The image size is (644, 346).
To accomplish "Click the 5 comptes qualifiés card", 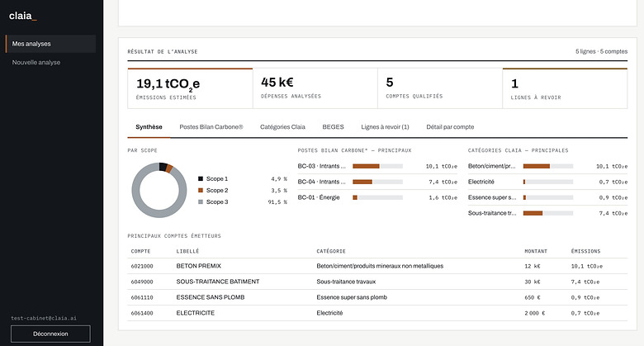I will click(x=440, y=88).
